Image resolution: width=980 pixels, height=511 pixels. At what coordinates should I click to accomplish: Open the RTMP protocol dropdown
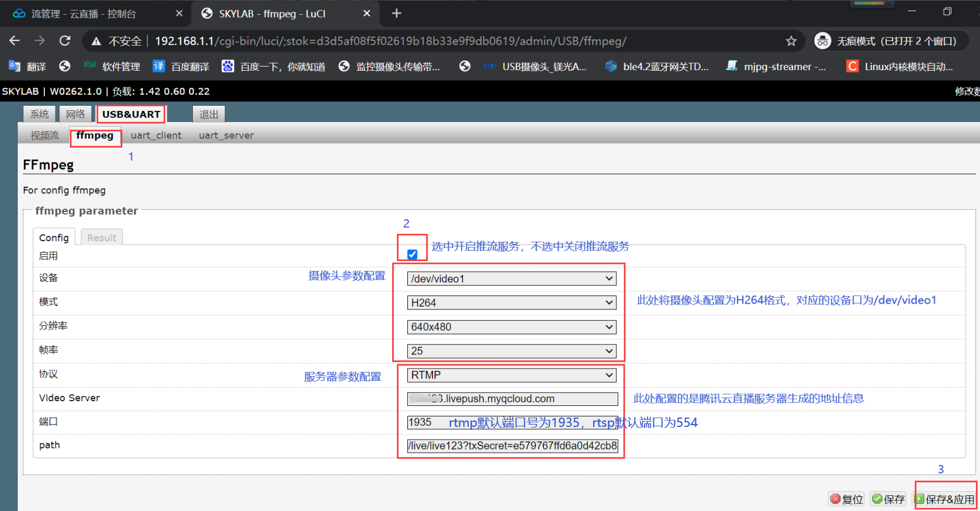click(x=511, y=375)
